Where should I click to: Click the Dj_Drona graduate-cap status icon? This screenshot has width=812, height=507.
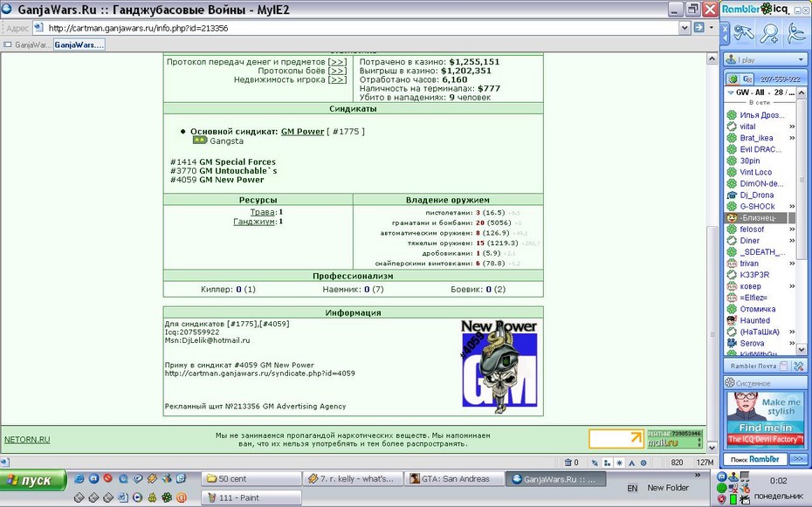click(732, 195)
